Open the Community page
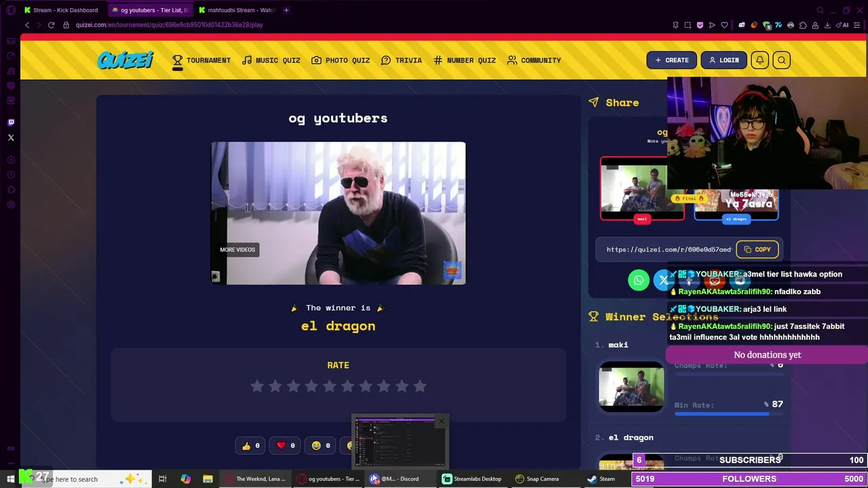The image size is (868, 488). tap(534, 60)
